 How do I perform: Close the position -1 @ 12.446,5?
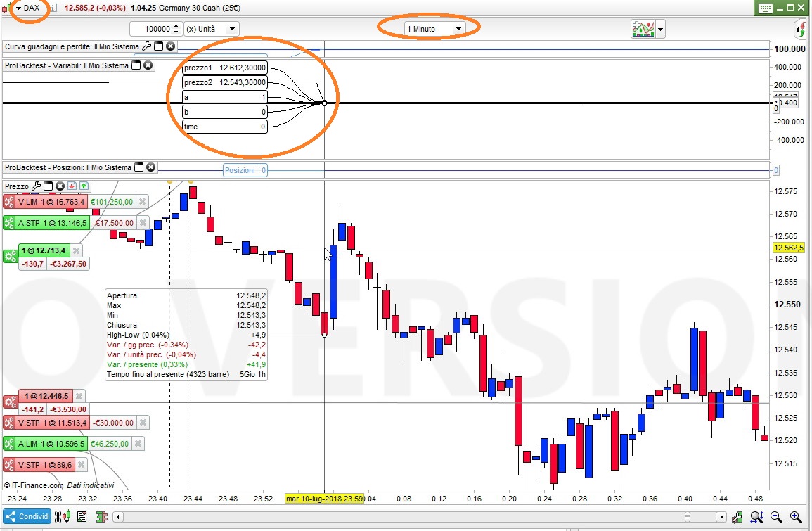tap(79, 396)
